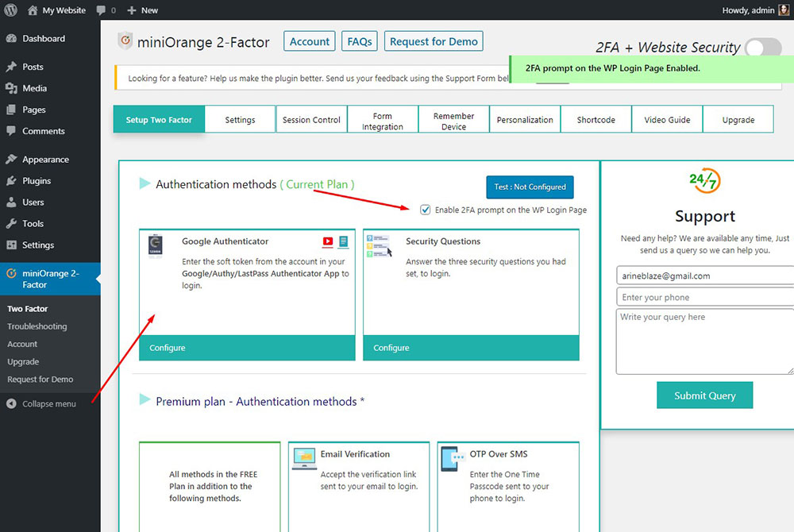794x532 pixels.
Task: Click the Tools wrench icon
Action: tap(12, 223)
